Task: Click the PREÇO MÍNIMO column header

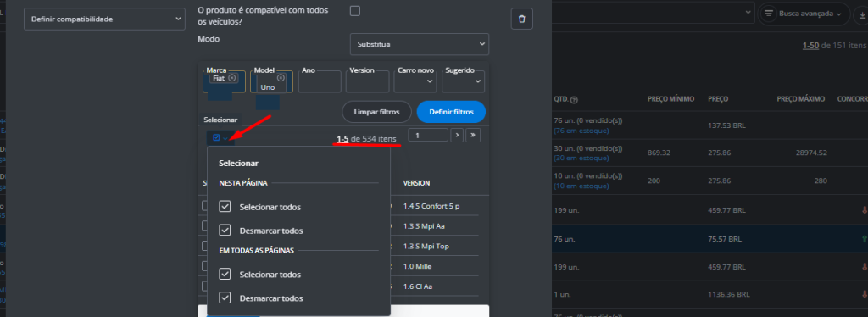Action: pos(671,99)
